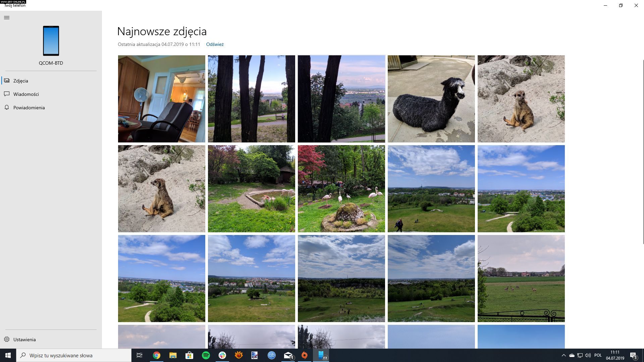Open Slack from the taskbar
Viewport: 644px width, 362px height.
click(x=222, y=355)
